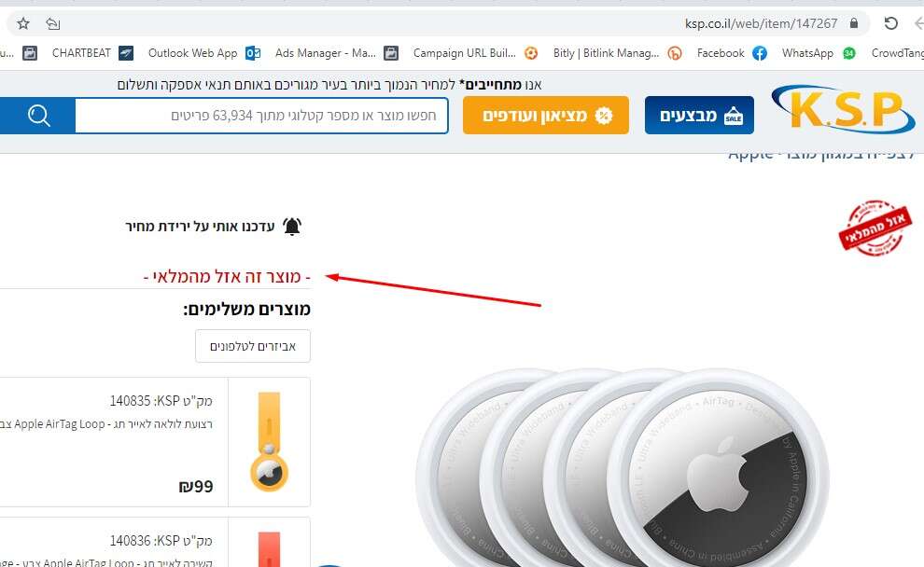Click the price-drop alert bell icon
Screen dimensions: 924x567
pyautogui.click(x=292, y=226)
